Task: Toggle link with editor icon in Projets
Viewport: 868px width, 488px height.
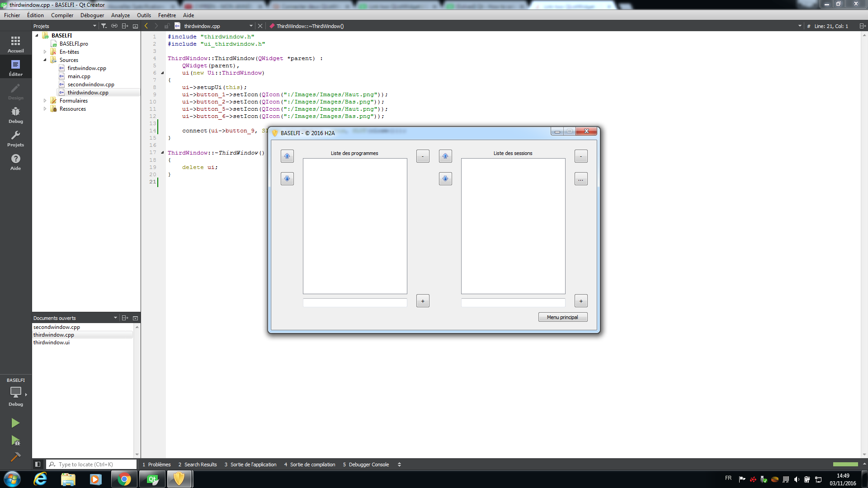Action: (x=114, y=26)
